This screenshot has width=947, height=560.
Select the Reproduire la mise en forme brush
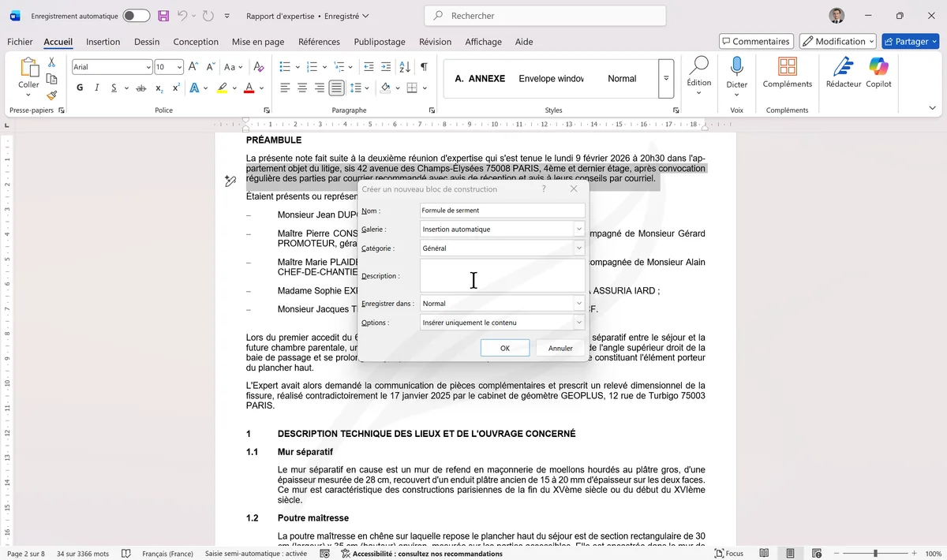(x=51, y=95)
